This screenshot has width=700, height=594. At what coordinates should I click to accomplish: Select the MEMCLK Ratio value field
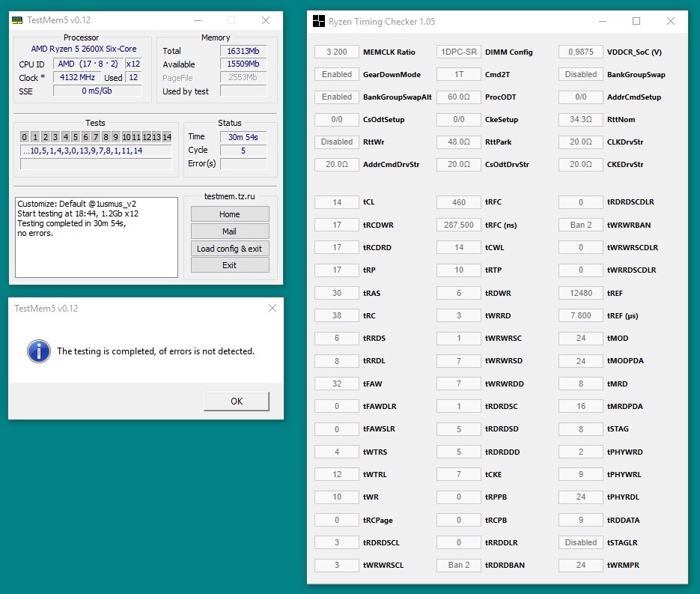tap(337, 52)
